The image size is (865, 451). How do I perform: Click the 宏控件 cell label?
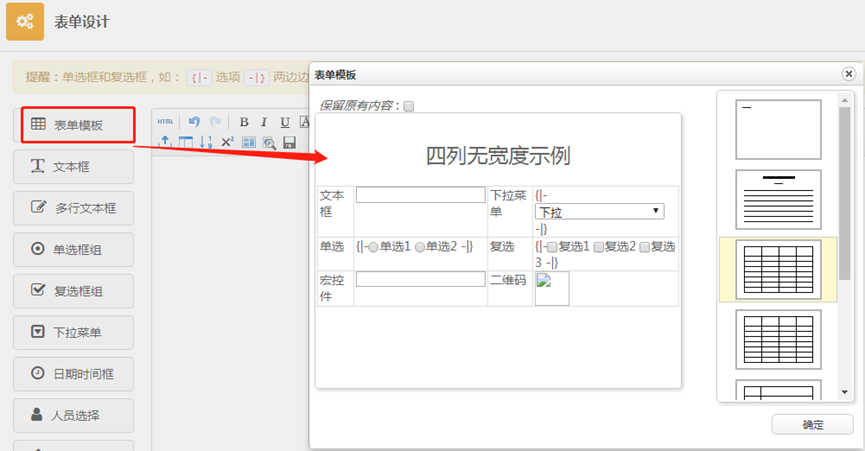[x=332, y=288]
